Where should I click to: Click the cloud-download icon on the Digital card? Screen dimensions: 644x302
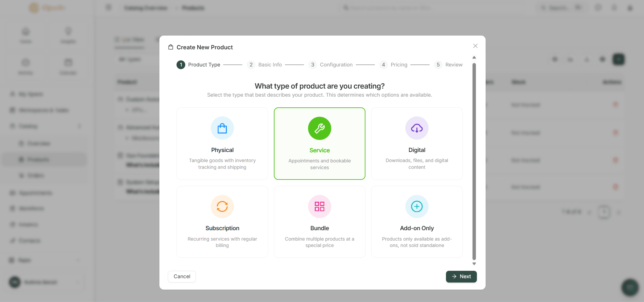click(416, 128)
